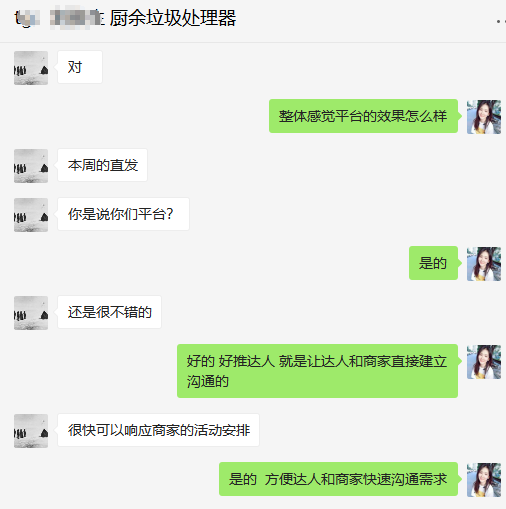Click contact avatar beside message 对
This screenshot has width=506, height=509.
tap(31, 68)
